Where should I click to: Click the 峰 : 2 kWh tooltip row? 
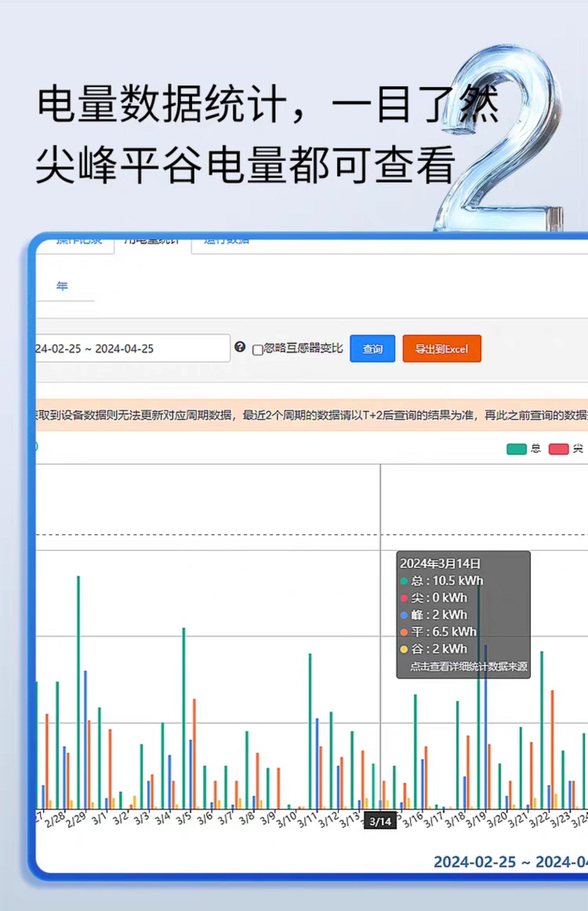[434, 615]
